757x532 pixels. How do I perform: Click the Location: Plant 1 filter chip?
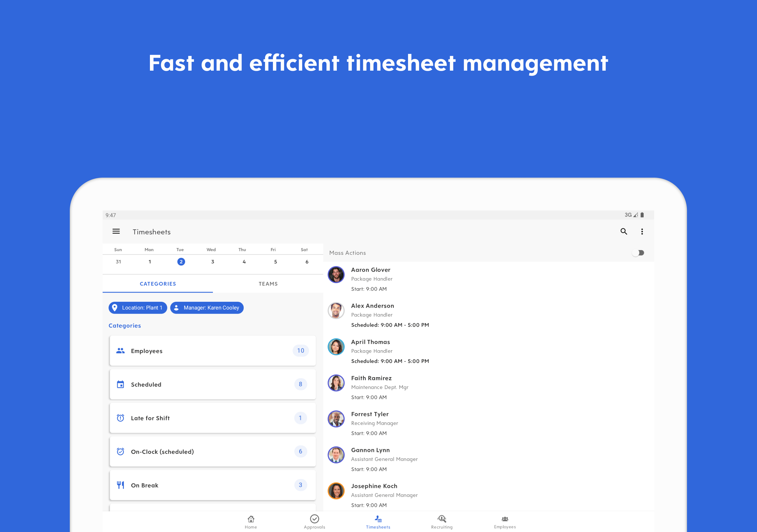[x=138, y=308]
